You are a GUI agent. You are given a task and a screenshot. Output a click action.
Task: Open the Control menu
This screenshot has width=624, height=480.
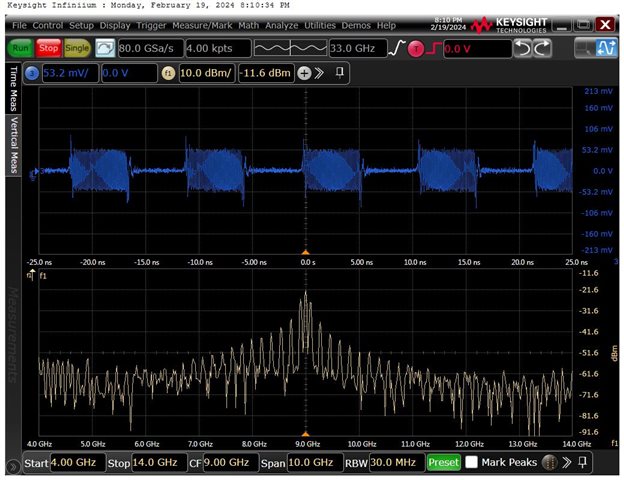pos(48,25)
